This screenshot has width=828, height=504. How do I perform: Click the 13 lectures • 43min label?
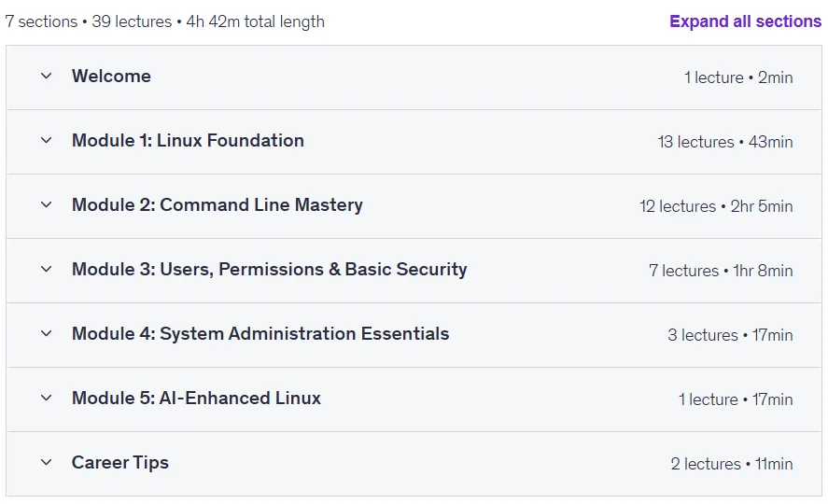point(725,142)
